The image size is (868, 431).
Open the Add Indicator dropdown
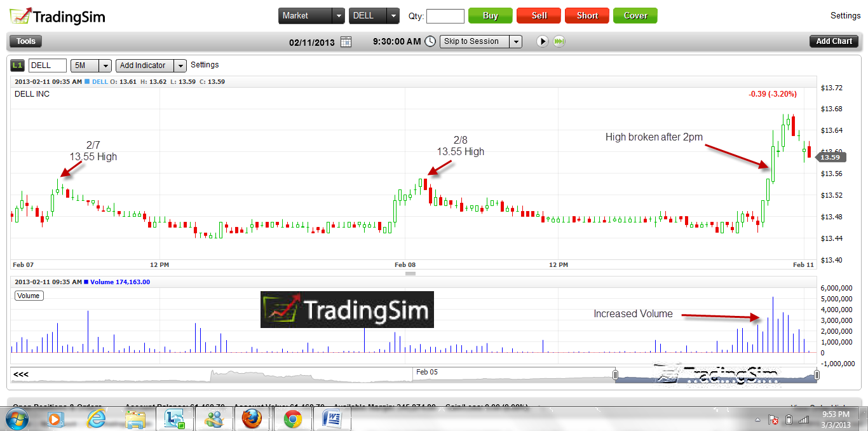(x=180, y=65)
